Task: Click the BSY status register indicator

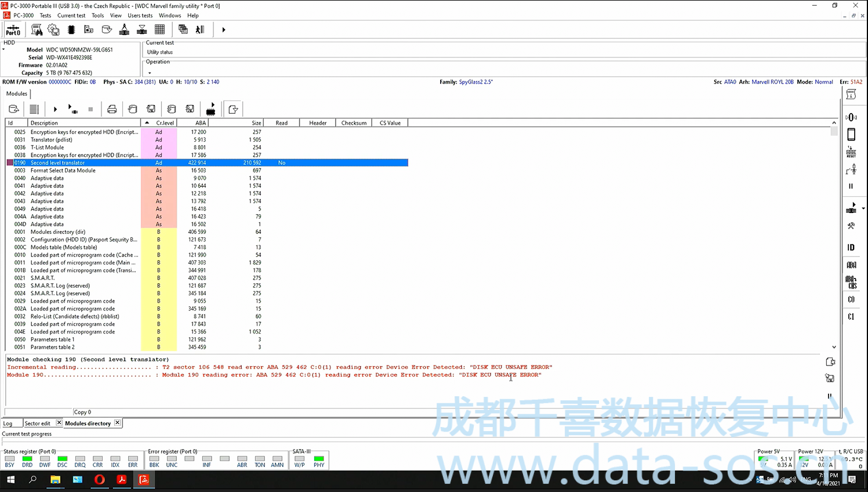Action: (9, 459)
